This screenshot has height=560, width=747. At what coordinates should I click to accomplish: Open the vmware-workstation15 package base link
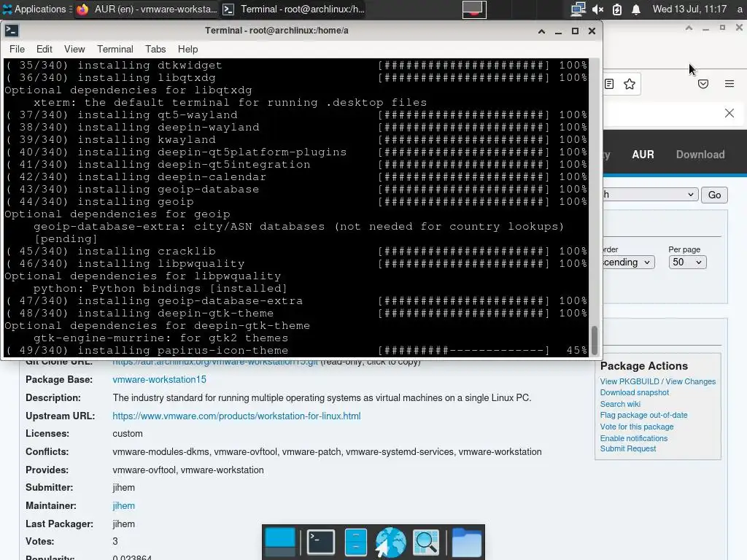pyautogui.click(x=159, y=379)
